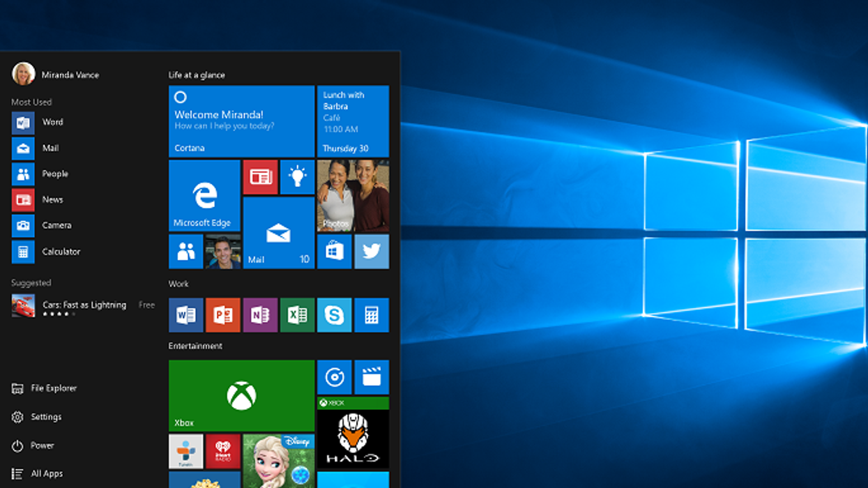This screenshot has width=868, height=488.
Task: Start Skype from the Work group
Action: [334, 314]
